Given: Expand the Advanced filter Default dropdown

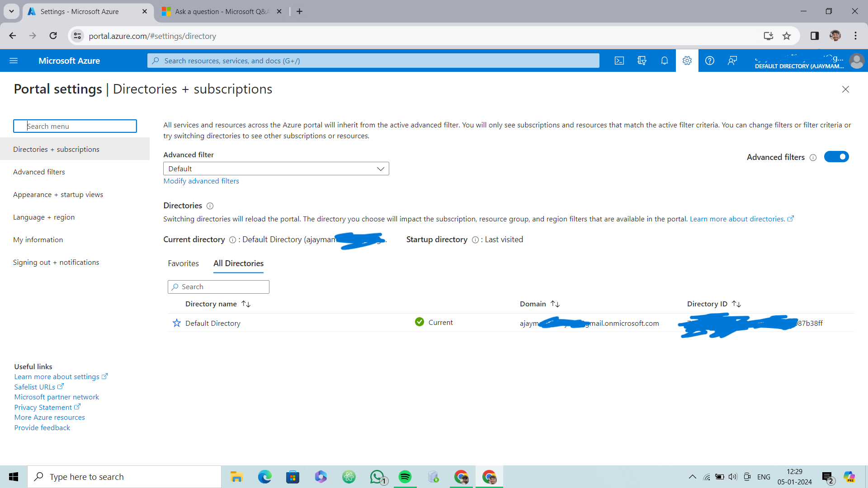Looking at the screenshot, I should point(276,169).
